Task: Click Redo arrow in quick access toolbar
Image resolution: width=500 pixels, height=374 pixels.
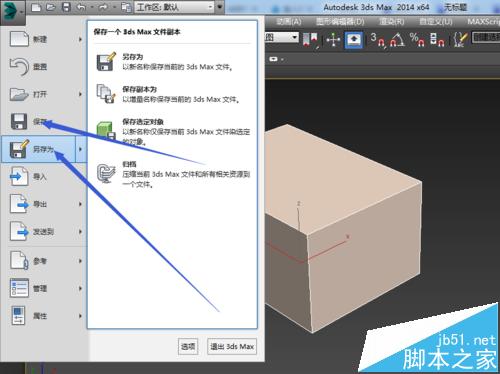Action: (x=103, y=7)
